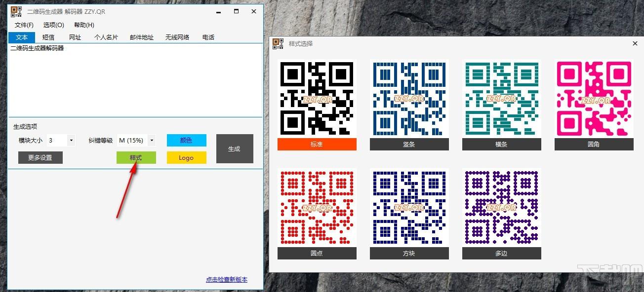Click the 圆点 style label button

(x=317, y=253)
